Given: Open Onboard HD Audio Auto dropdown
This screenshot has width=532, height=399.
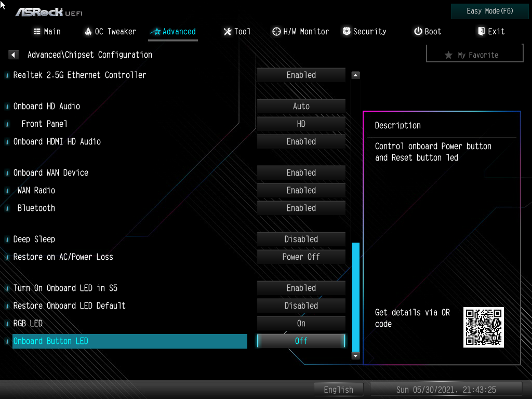Looking at the screenshot, I should pos(301,106).
